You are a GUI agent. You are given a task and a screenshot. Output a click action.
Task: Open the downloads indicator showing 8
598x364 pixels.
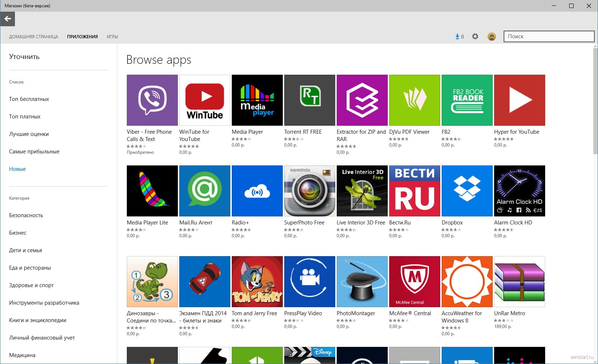[x=459, y=36]
